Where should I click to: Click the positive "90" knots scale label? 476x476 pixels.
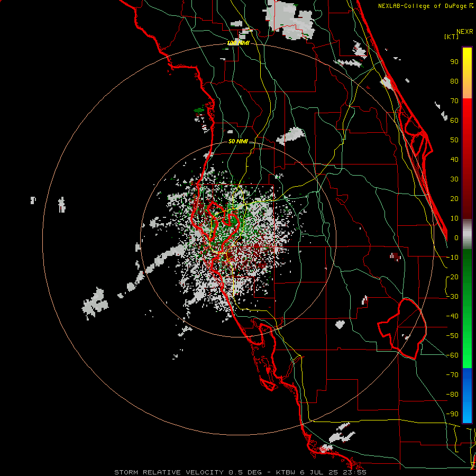[x=454, y=62]
